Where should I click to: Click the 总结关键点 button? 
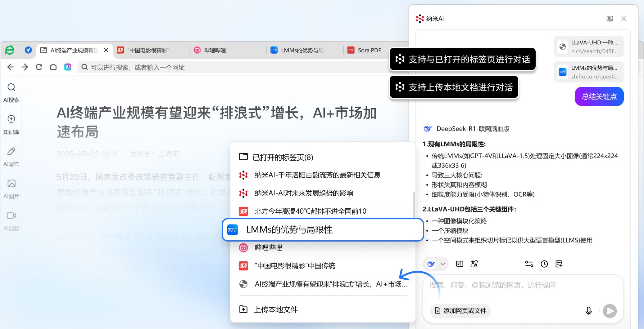[598, 96]
